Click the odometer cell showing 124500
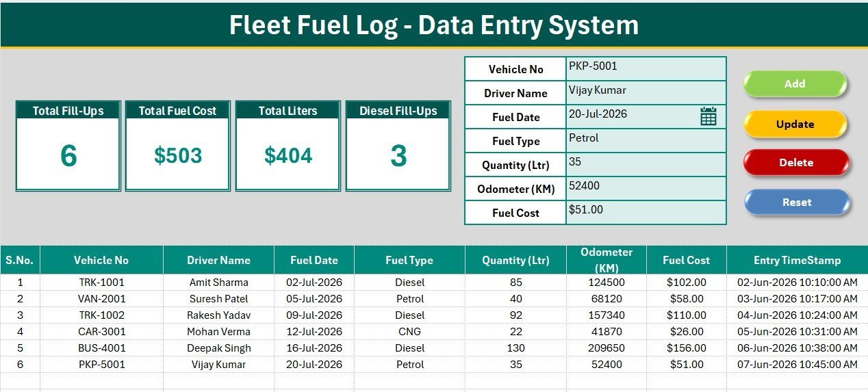Image resolution: width=868 pixels, height=392 pixels. [607, 282]
